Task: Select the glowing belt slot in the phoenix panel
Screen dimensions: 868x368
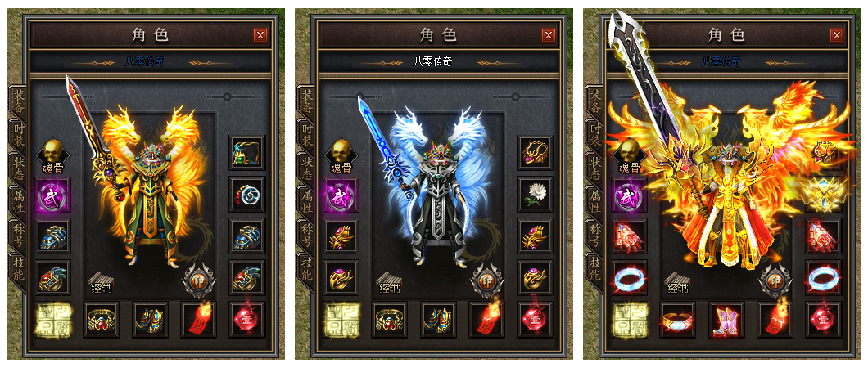Action: click(677, 320)
